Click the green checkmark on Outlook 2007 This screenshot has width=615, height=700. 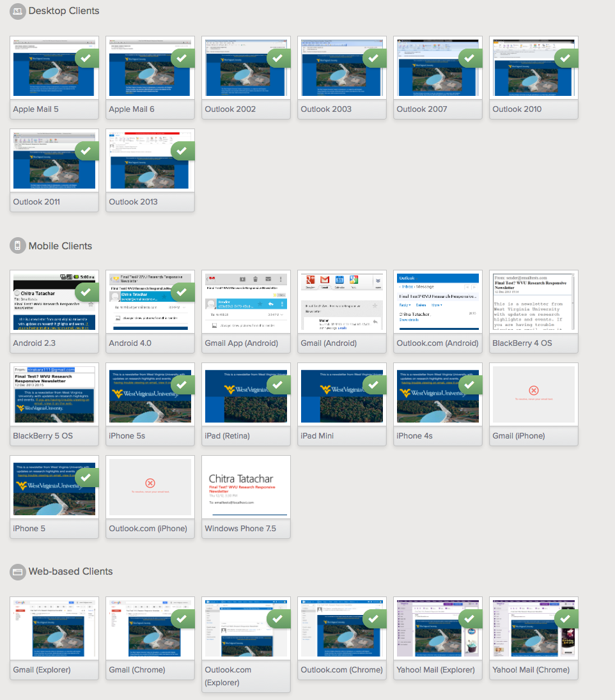(x=471, y=58)
